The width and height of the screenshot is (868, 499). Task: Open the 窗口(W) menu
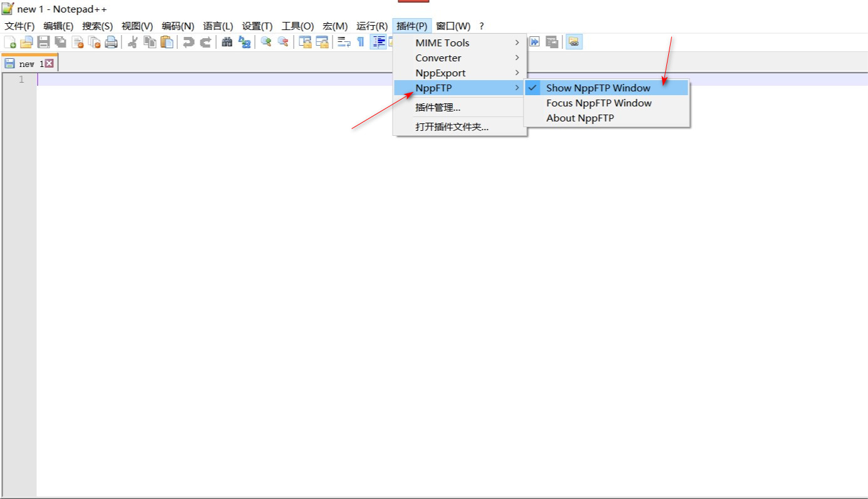(453, 26)
